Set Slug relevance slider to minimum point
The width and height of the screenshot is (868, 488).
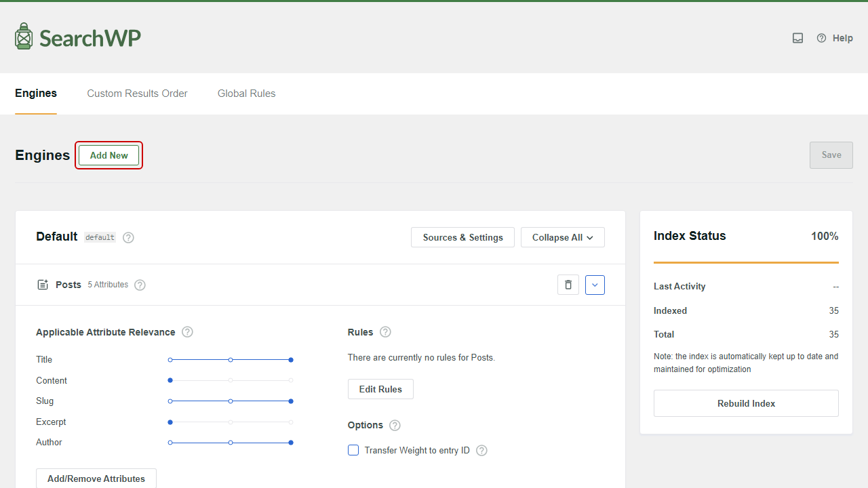[x=170, y=401]
